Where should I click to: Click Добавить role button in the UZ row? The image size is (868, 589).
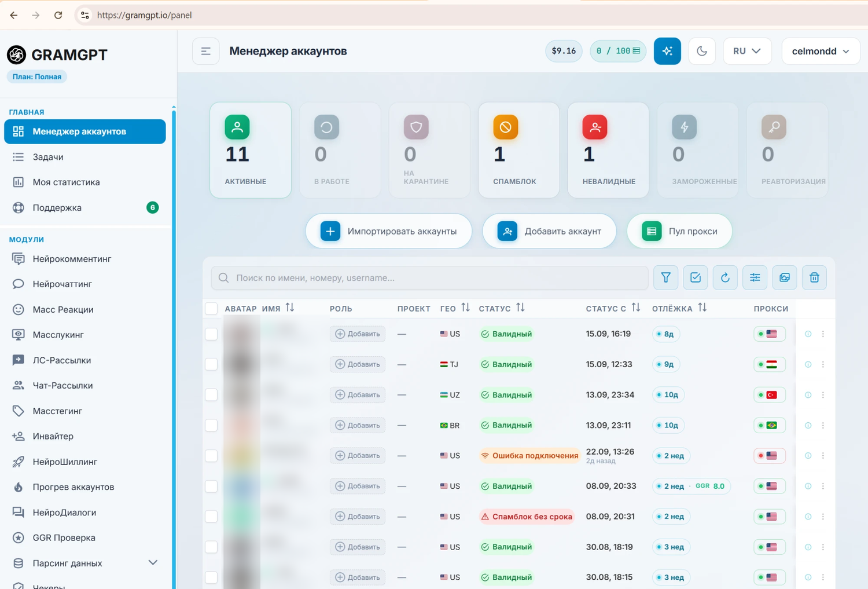click(x=358, y=395)
